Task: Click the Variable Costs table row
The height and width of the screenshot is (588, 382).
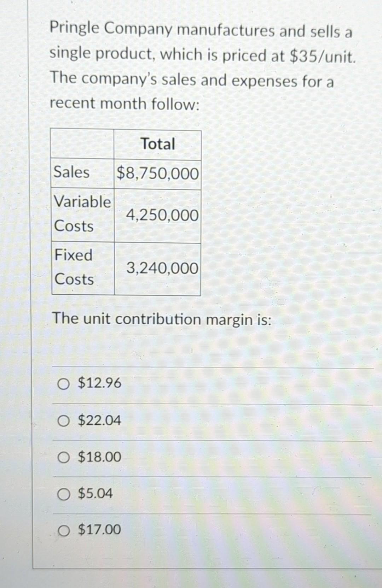Action: [82, 214]
